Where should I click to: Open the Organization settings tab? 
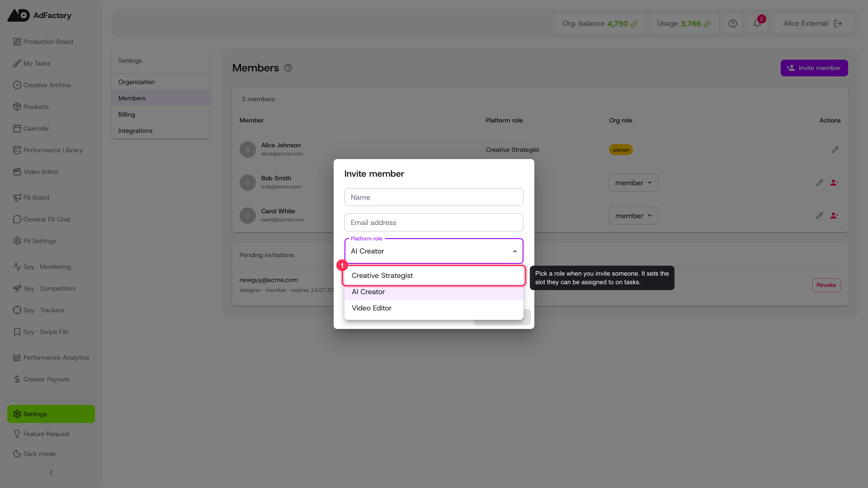click(161, 82)
